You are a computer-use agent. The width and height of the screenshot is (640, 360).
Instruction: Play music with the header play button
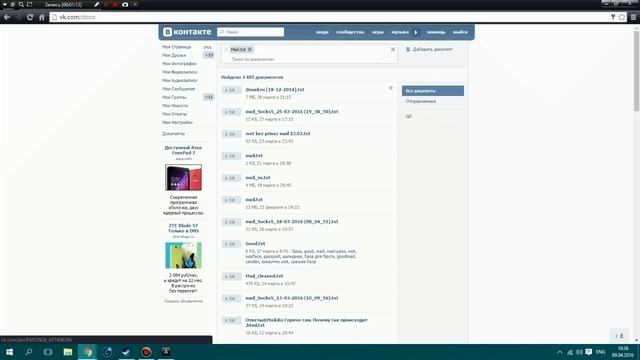[416, 32]
